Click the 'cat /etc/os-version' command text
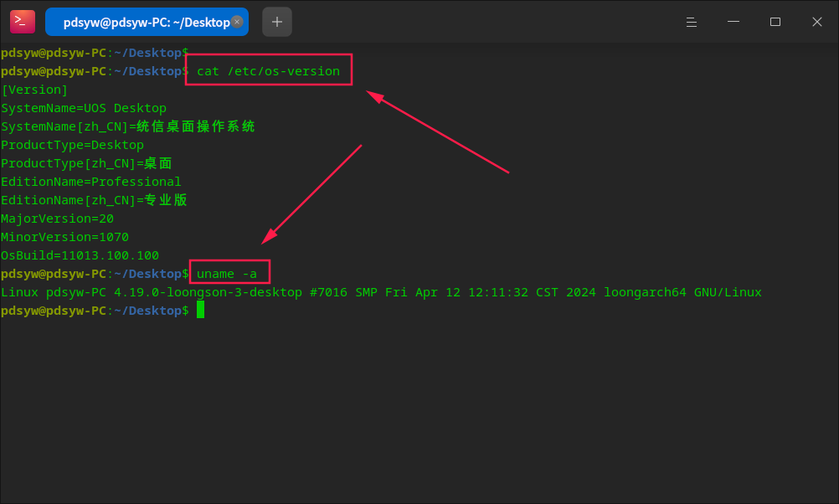This screenshot has width=839, height=504. (x=268, y=71)
